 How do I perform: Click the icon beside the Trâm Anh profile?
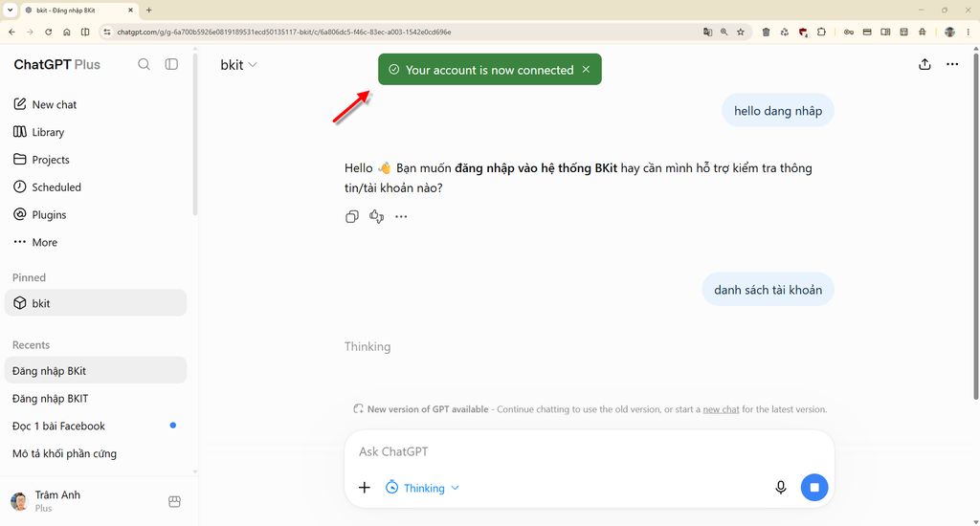174,502
